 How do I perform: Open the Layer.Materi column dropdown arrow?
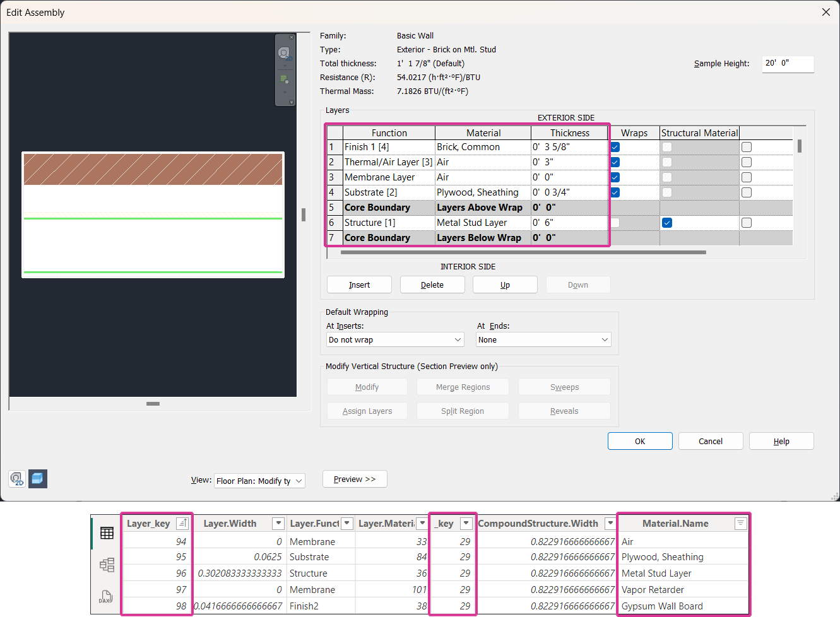click(423, 523)
